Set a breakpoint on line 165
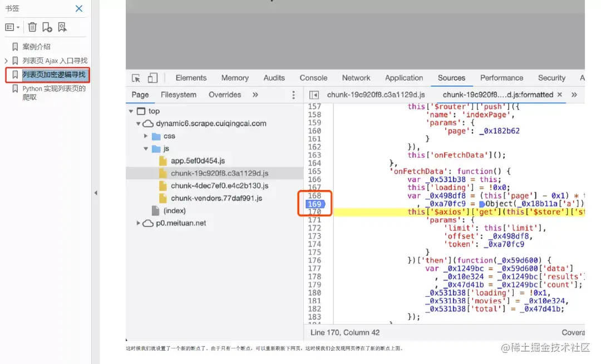The height and width of the screenshot is (364, 601). tap(314, 171)
